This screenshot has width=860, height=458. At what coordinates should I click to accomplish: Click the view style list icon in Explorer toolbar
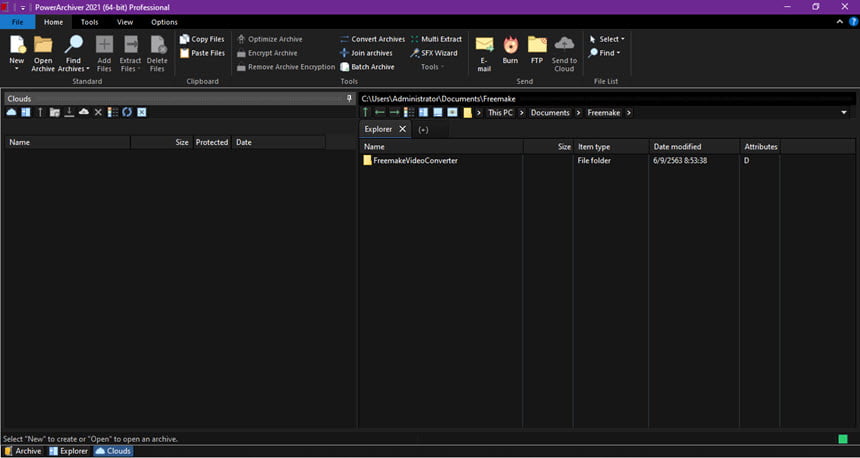[409, 112]
